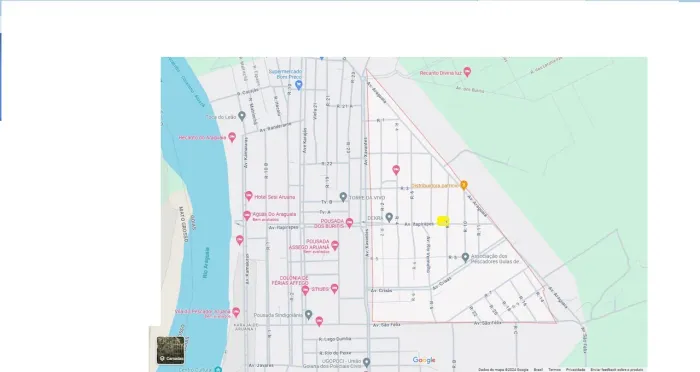Select the Centro Cultural teal pin
The image size is (700, 372).
(x=218, y=369)
